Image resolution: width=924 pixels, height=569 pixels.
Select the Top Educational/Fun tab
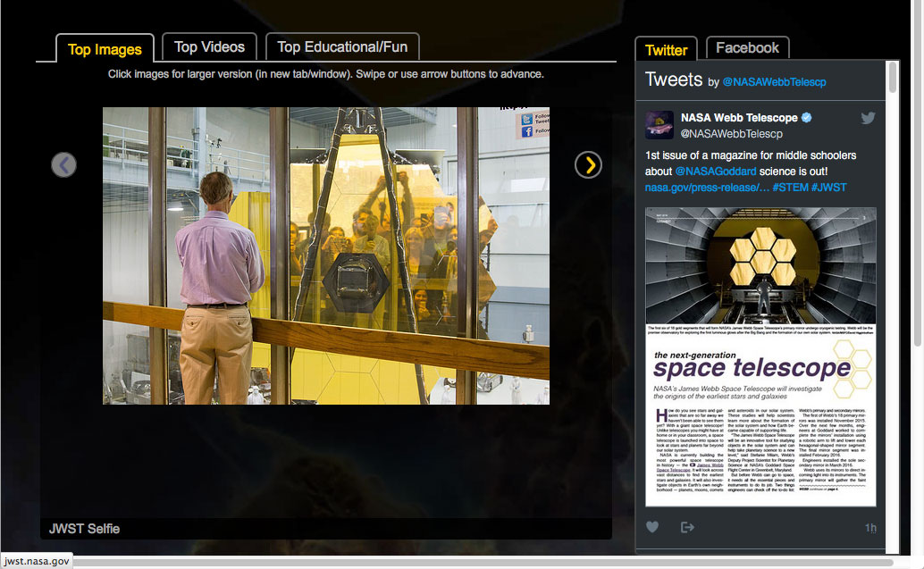(x=342, y=47)
